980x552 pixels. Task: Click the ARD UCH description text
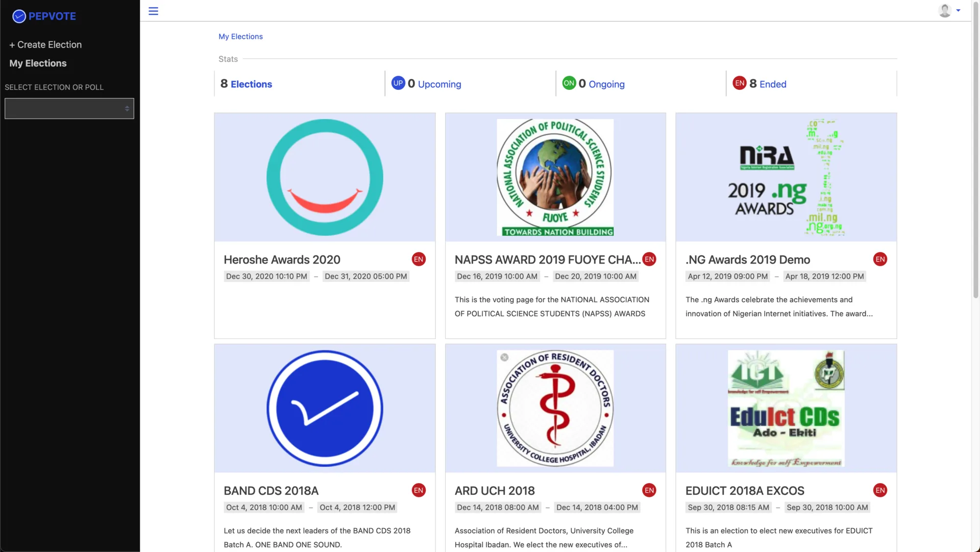click(544, 538)
